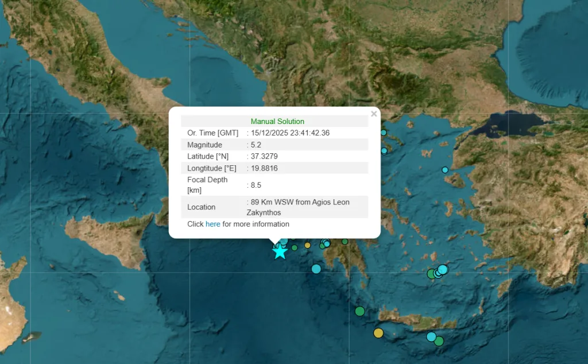This screenshot has width=588, height=364.
Task: Open the teal marker in the northern Aegean
Action: click(384, 133)
